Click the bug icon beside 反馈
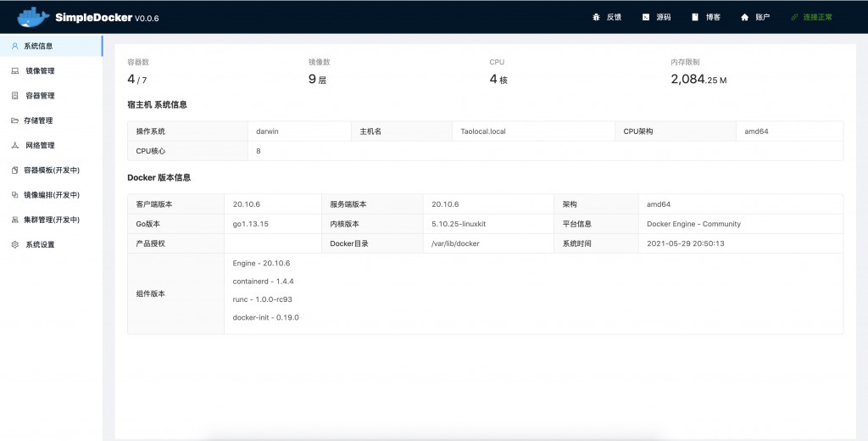The height and width of the screenshot is (441, 868). tap(596, 17)
